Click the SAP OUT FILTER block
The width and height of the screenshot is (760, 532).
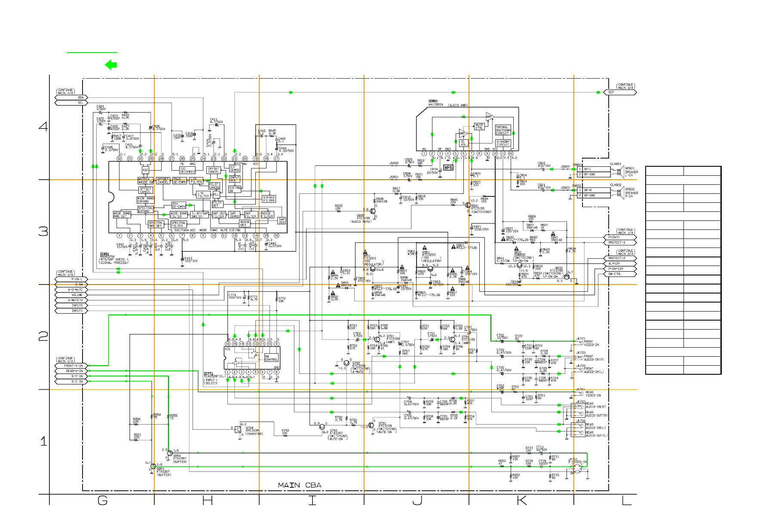[219, 214]
